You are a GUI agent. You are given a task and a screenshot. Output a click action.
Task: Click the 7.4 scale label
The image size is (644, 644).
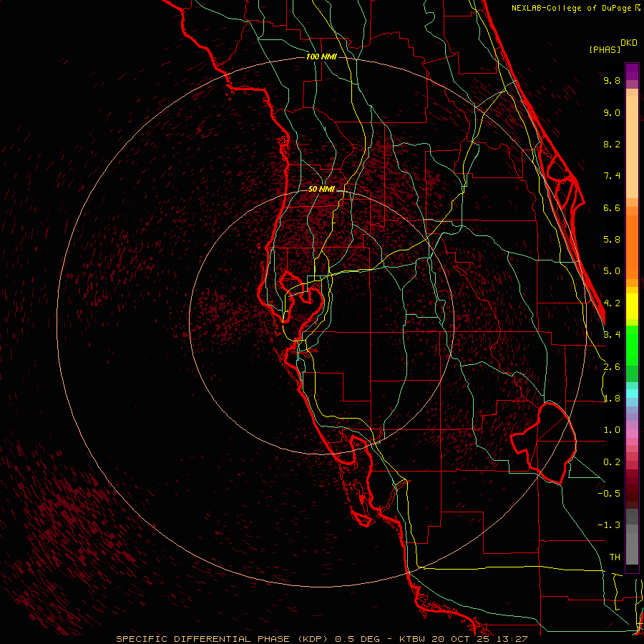coord(612,176)
